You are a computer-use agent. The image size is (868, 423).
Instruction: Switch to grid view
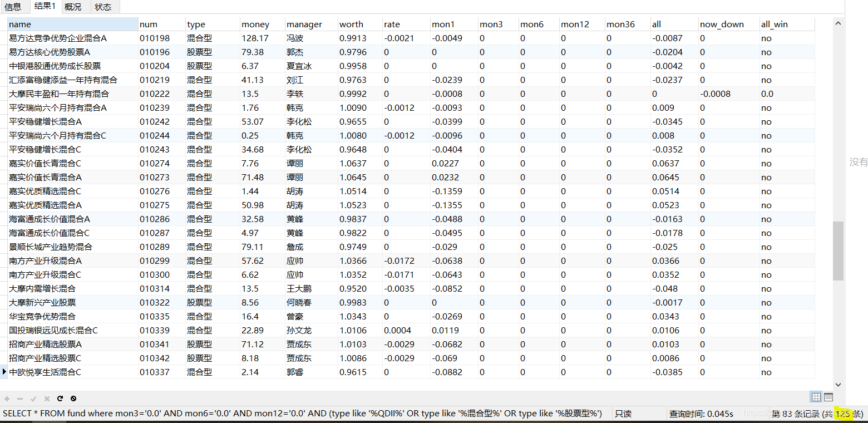[816, 397]
